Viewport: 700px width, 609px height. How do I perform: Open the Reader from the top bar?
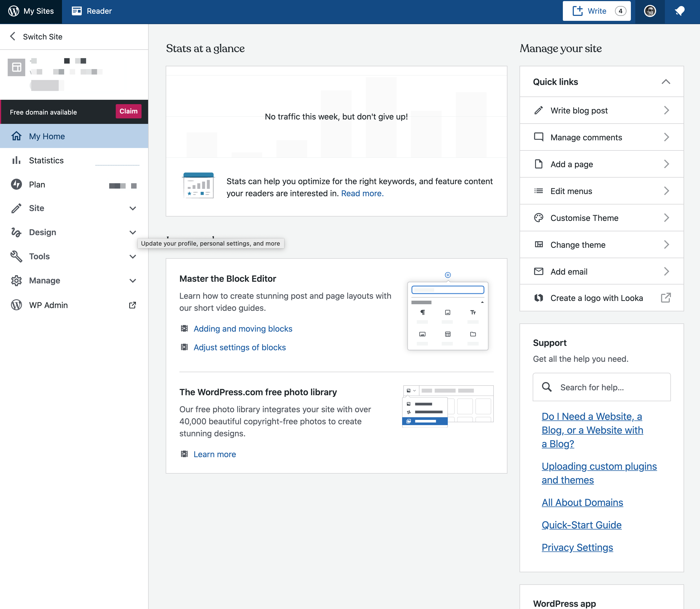pyautogui.click(x=92, y=11)
